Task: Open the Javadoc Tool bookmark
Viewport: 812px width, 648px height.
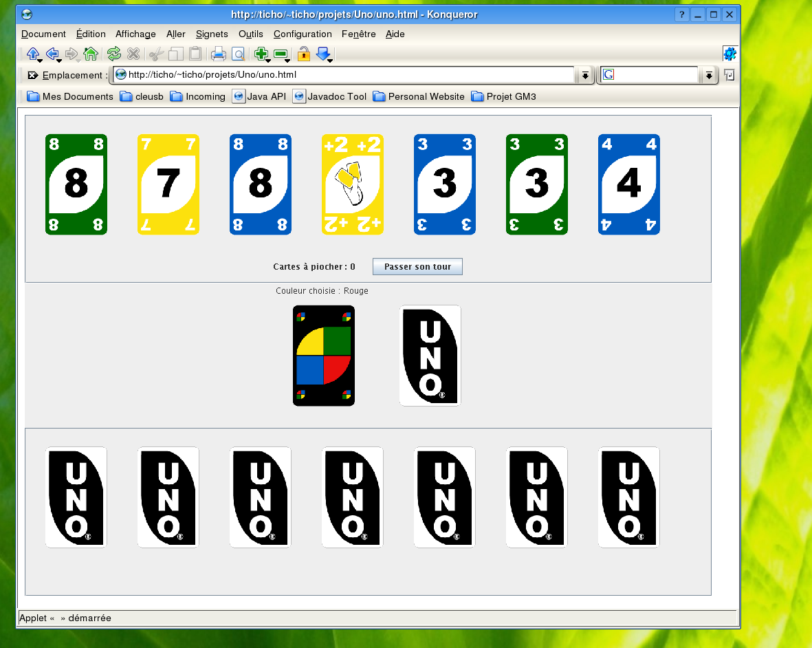Action: coord(330,96)
